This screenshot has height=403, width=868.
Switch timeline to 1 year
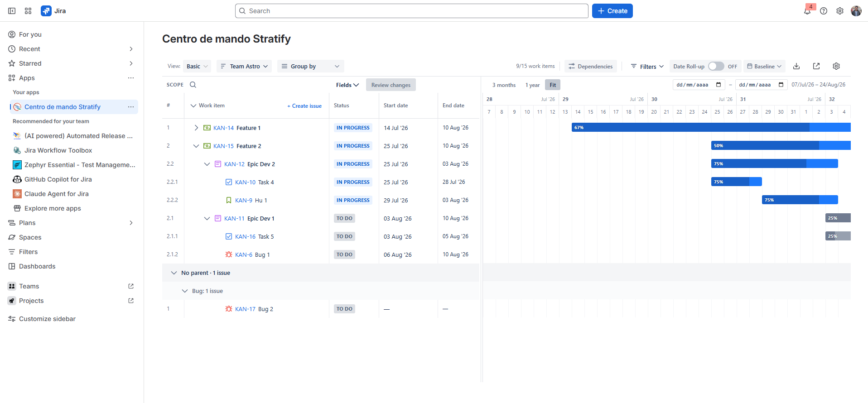pyautogui.click(x=532, y=85)
